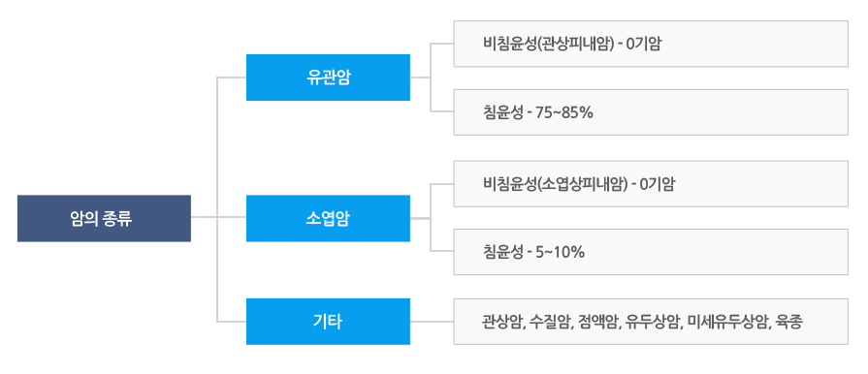This screenshot has width=868, height=374.
Task: Click the '육종' term at list end
Action: coord(788,322)
